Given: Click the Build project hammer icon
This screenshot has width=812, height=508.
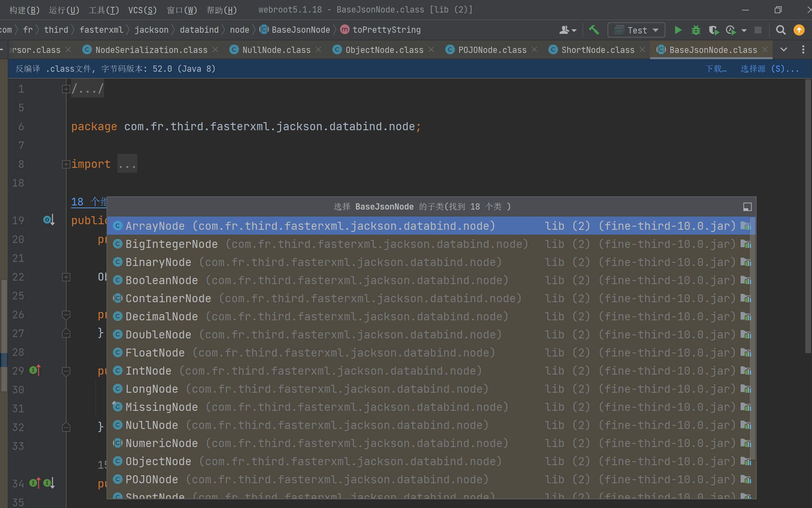Looking at the screenshot, I should click(x=594, y=30).
